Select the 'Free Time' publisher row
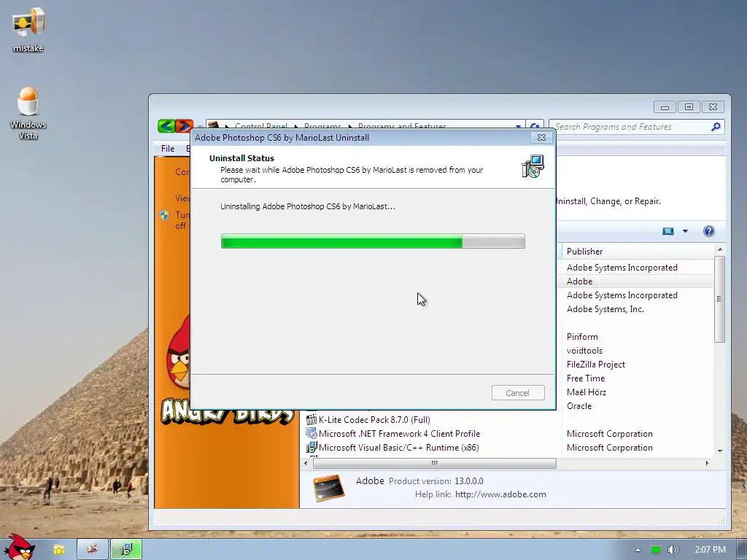 tap(586, 378)
